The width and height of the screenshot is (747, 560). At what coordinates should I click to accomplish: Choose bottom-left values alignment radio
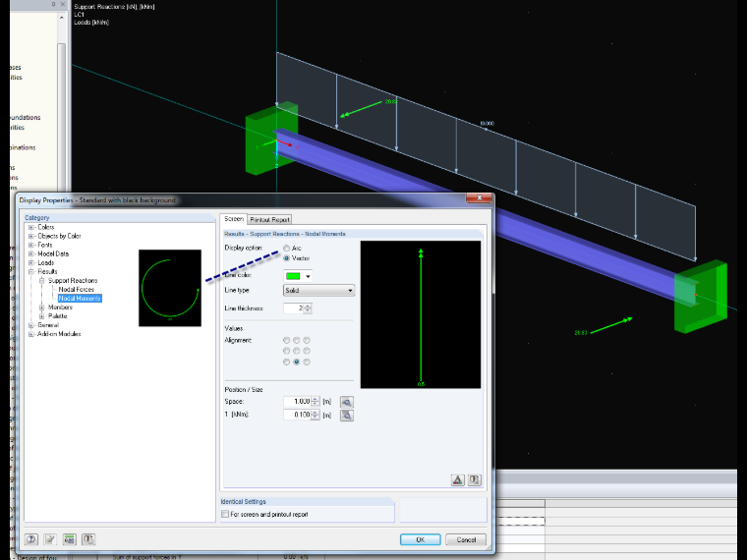pos(286,362)
